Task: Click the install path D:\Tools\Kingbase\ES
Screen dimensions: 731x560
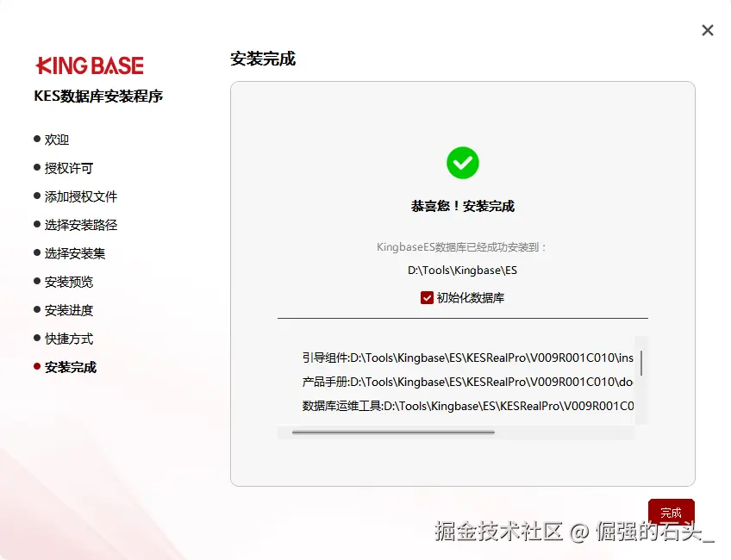Action: click(x=462, y=271)
